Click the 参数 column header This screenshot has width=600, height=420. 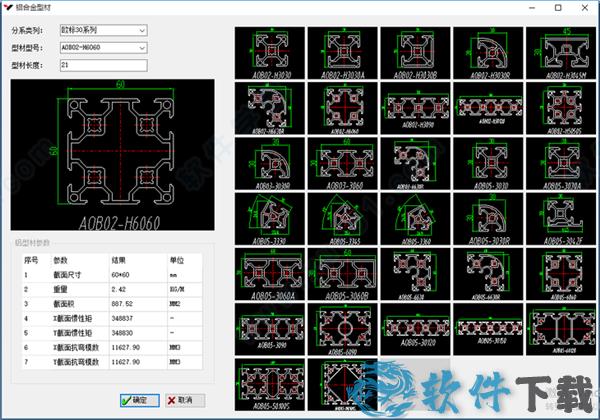point(60,260)
